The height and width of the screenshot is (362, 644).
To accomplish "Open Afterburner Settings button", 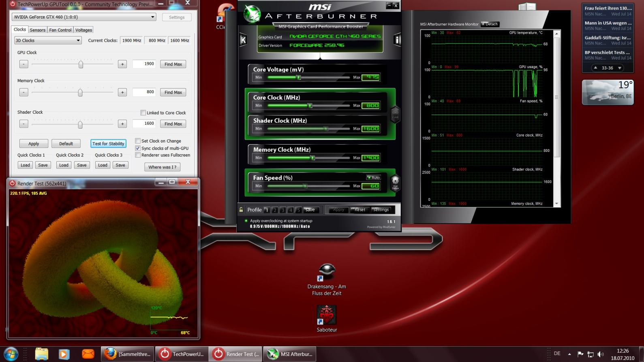I will (381, 210).
